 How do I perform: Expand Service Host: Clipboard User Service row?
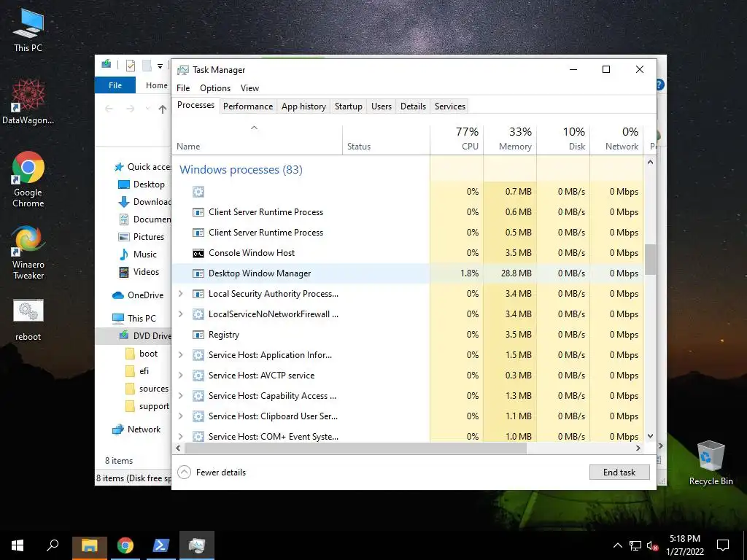coord(181,416)
